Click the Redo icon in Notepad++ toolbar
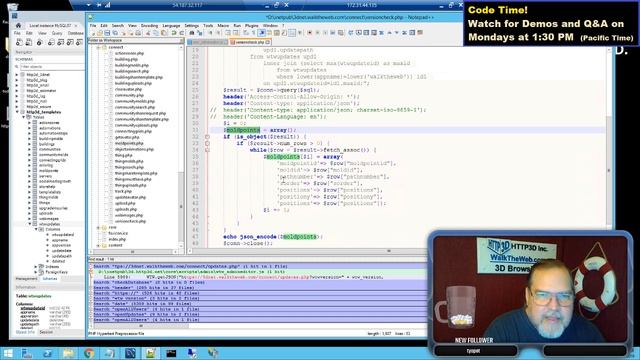This screenshot has height=360, width=640. [182, 33]
